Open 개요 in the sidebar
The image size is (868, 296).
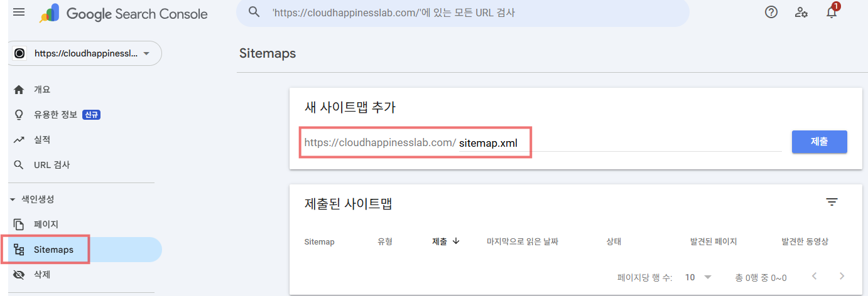[41, 90]
